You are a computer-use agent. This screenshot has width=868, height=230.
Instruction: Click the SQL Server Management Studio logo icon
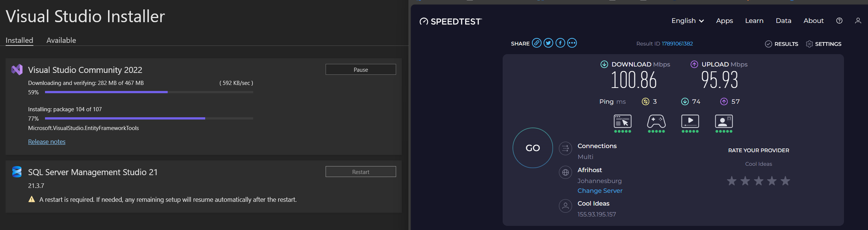click(17, 172)
